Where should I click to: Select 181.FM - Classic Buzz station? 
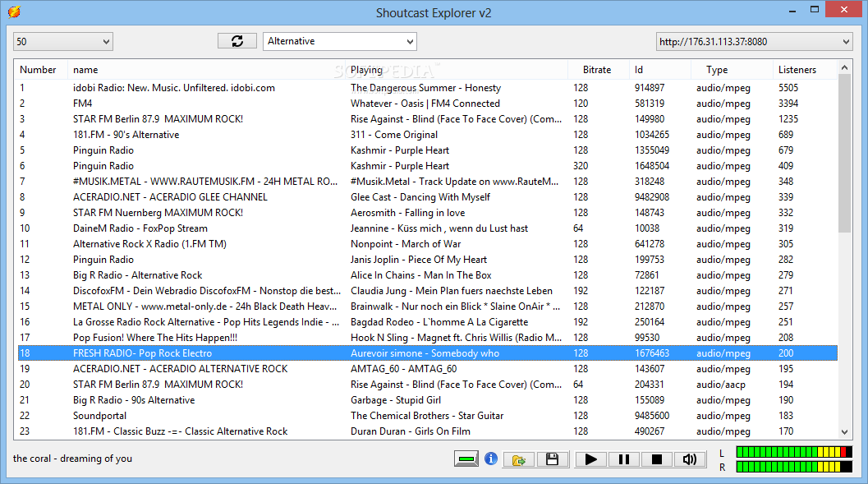(x=427, y=431)
